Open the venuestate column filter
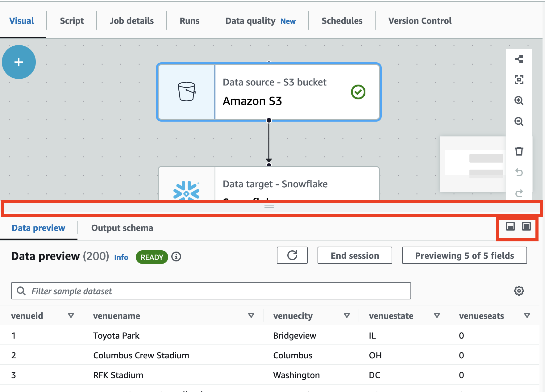This screenshot has height=392, width=545. pyautogui.click(x=437, y=315)
